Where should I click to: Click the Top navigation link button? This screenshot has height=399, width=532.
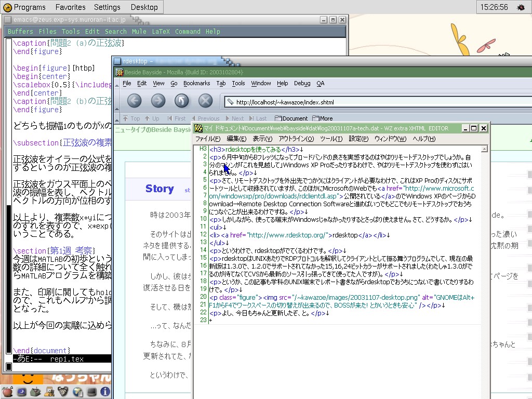tap(131, 118)
